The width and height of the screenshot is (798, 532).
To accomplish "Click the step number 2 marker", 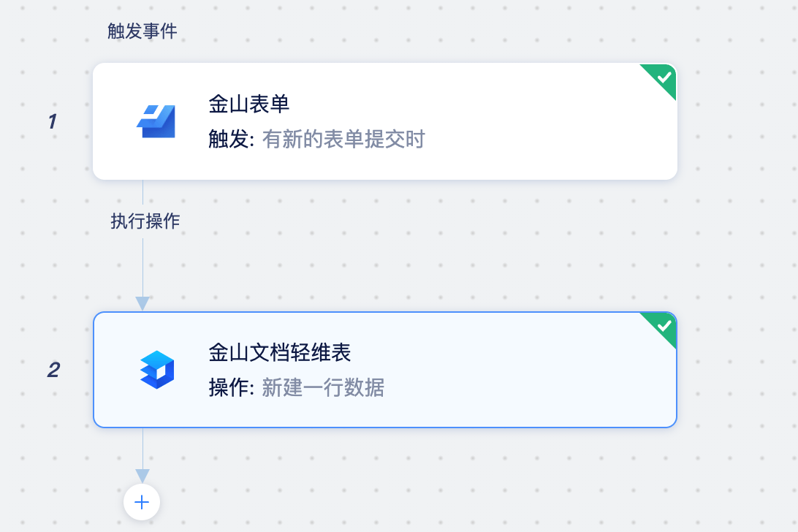I will coord(53,370).
